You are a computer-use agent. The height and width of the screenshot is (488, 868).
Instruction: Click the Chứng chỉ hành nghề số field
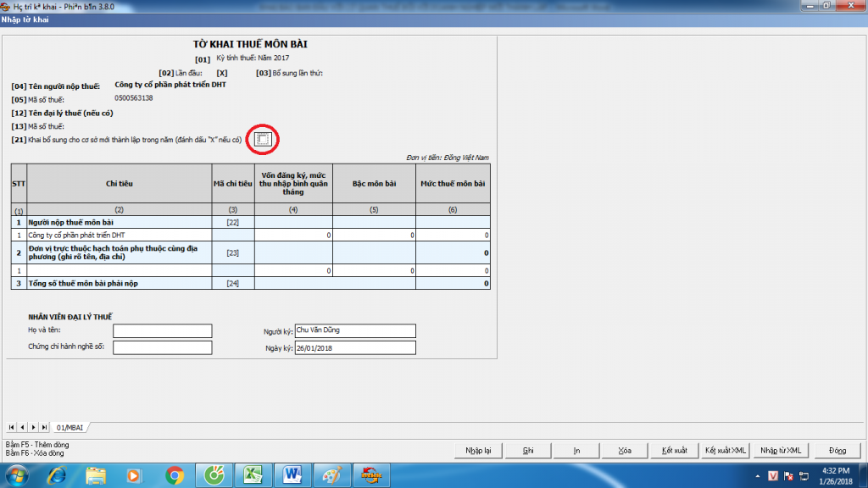[162, 347]
